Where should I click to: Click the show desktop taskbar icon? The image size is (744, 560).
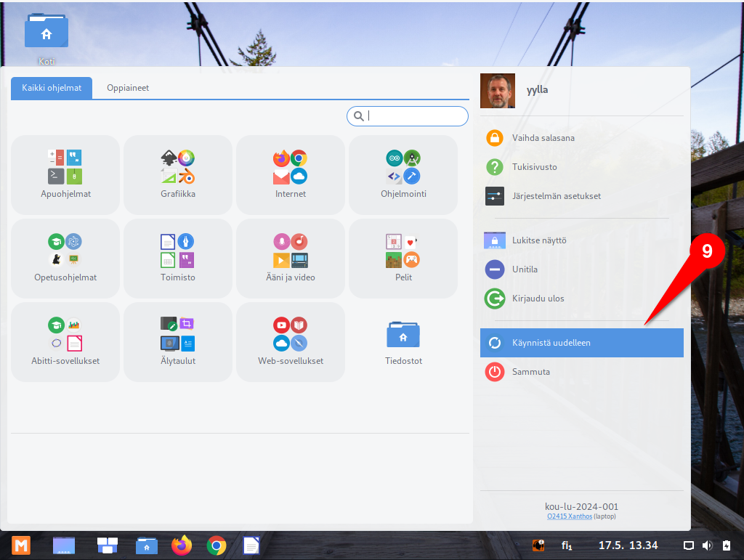point(64,545)
